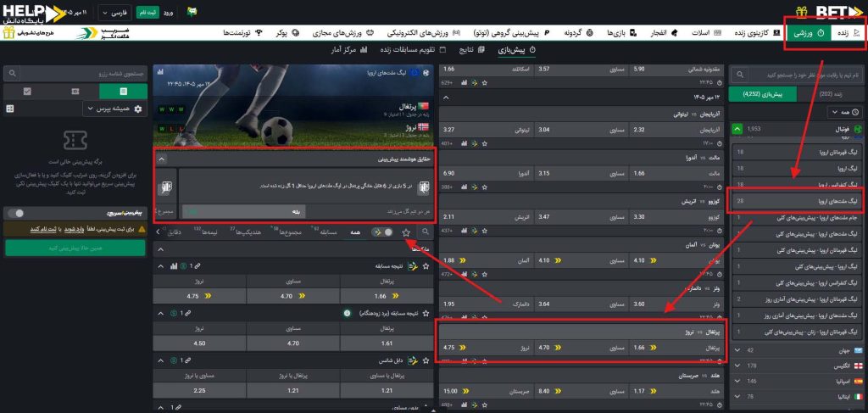The height and width of the screenshot is (413, 868).
Task: Open the info icon beside نتیجه مسابقه (برد زودهنگام)
Action: pos(347,313)
